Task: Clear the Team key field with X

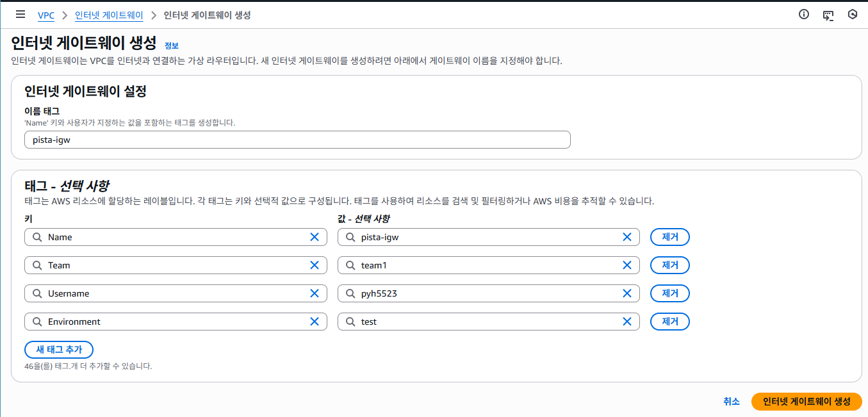Action: pos(315,265)
